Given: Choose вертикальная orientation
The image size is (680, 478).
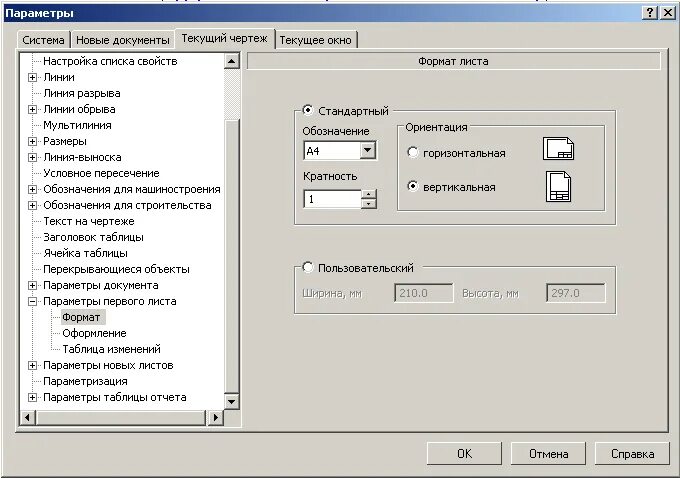Looking at the screenshot, I should point(412,186).
